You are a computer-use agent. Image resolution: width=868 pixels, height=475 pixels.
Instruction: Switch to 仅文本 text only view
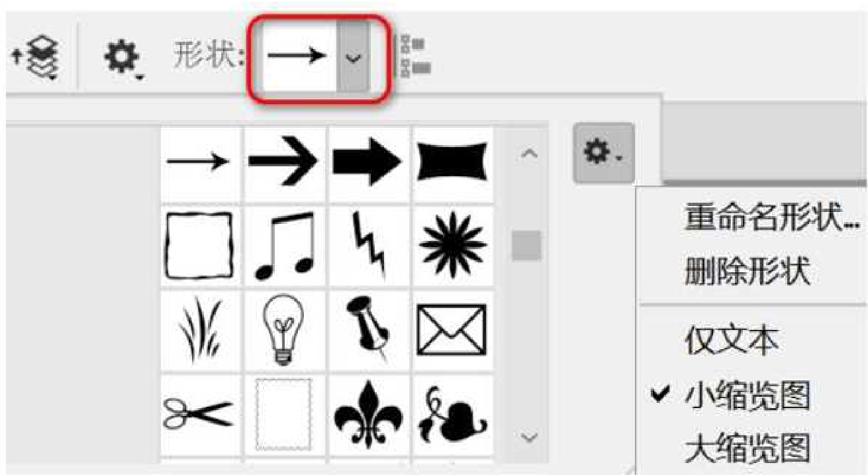732,341
